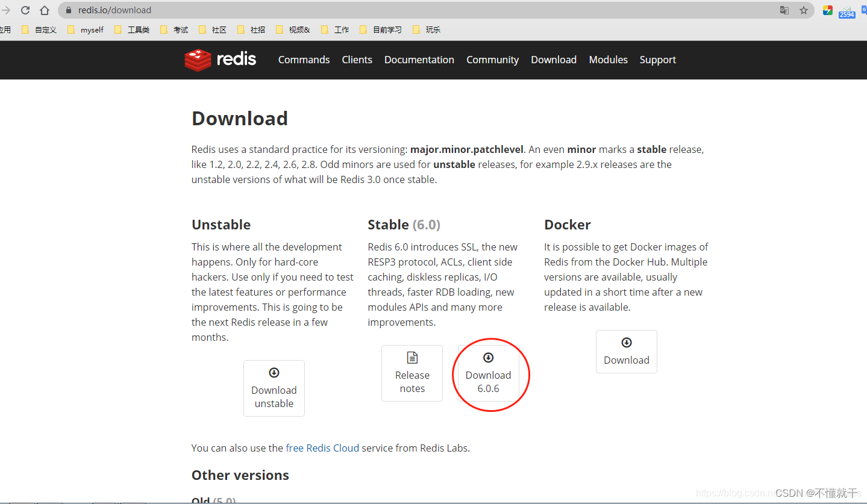Open the 考试 bookmark folder
The height and width of the screenshot is (504, 867).
click(x=174, y=30)
